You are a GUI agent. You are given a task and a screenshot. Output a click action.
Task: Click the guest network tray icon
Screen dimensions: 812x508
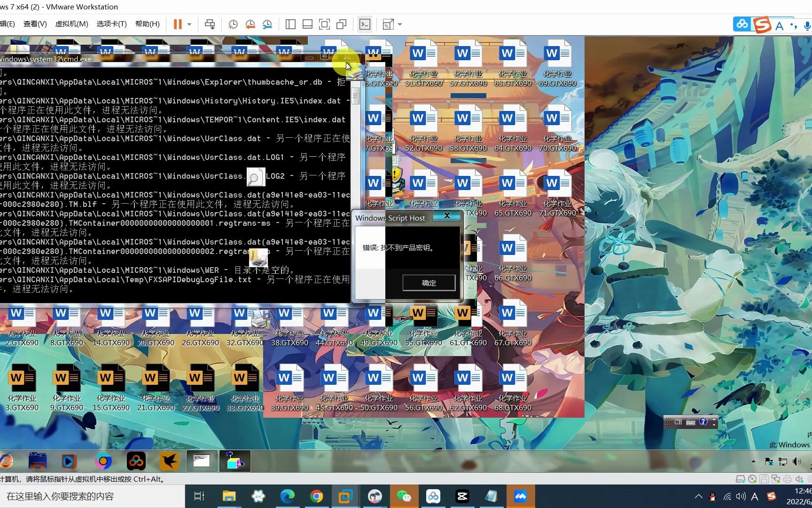tap(783, 461)
